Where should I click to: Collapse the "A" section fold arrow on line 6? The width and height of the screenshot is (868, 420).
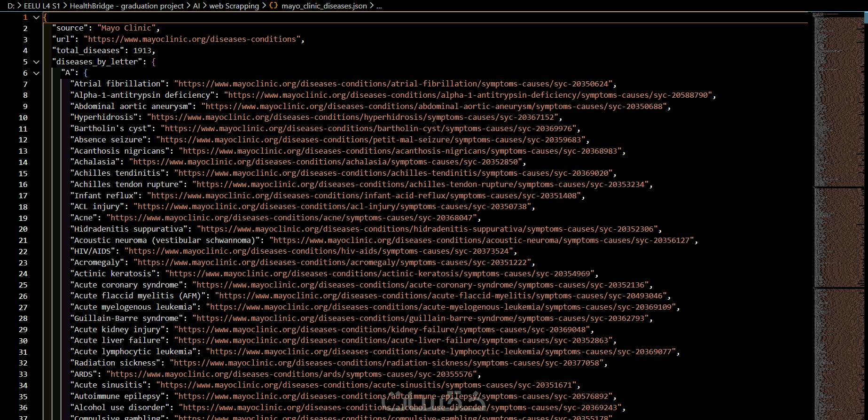click(36, 73)
